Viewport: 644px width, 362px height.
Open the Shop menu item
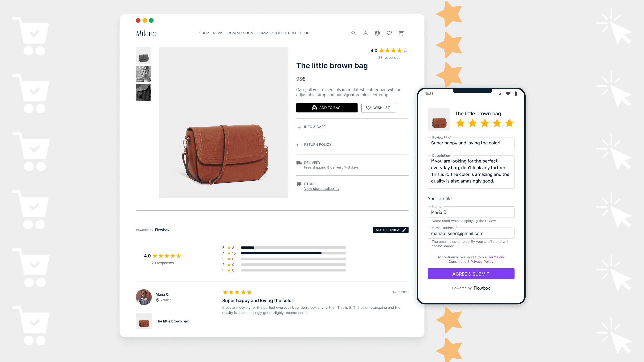[204, 33]
